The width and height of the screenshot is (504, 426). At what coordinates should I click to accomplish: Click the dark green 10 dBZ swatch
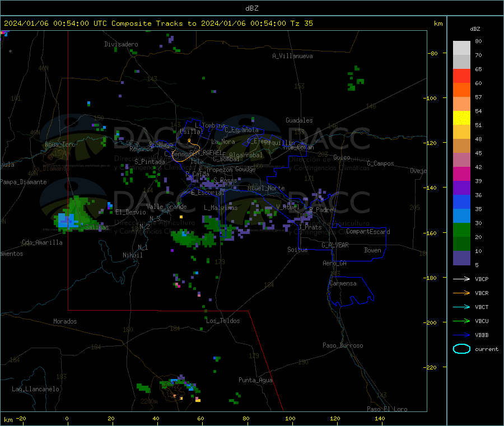point(461,244)
